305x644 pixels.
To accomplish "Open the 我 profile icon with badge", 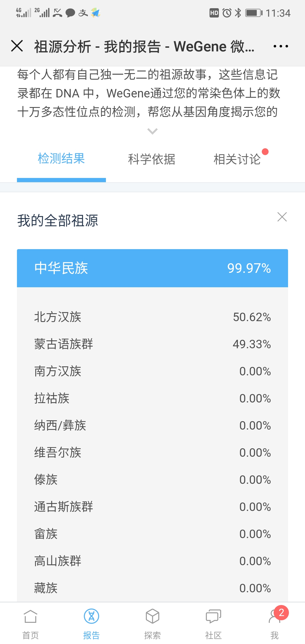I will coord(274,616).
